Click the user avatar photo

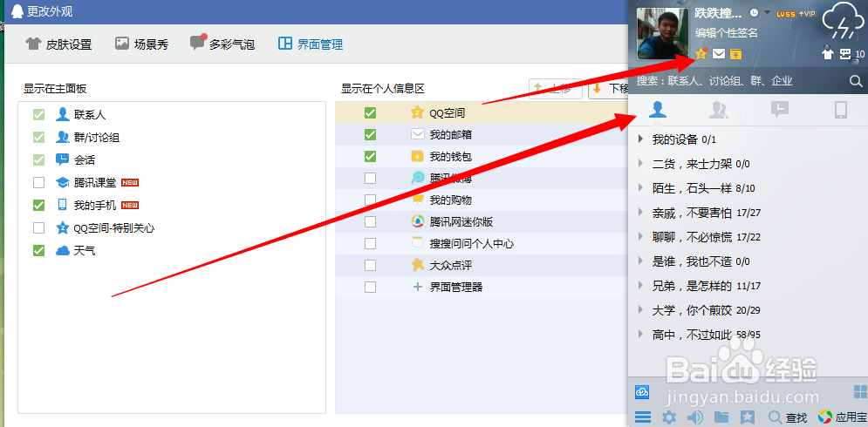click(663, 34)
